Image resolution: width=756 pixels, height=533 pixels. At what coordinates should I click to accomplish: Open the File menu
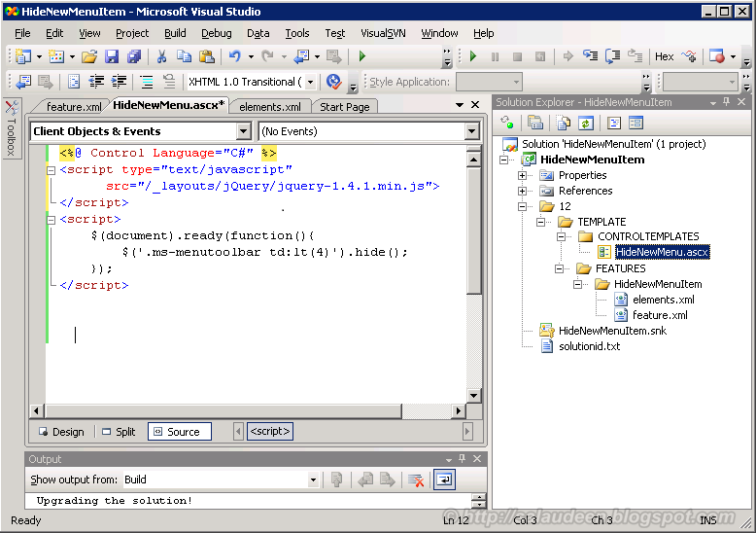22,33
